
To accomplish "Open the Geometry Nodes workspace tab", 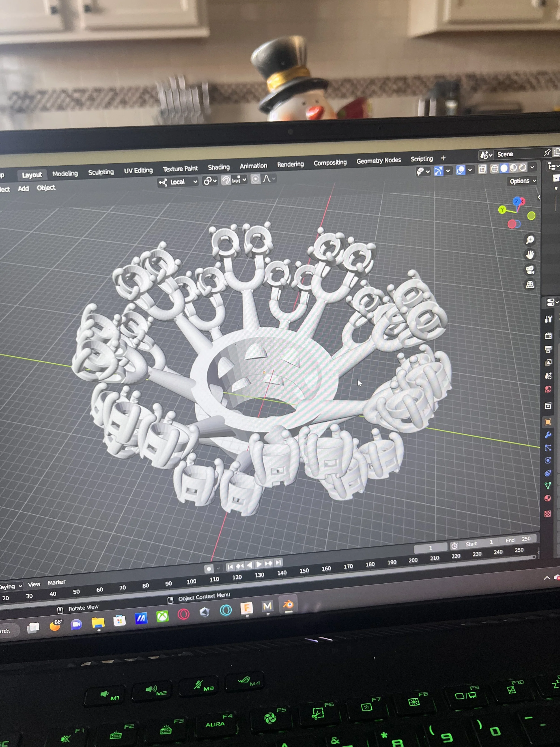I will click(378, 161).
